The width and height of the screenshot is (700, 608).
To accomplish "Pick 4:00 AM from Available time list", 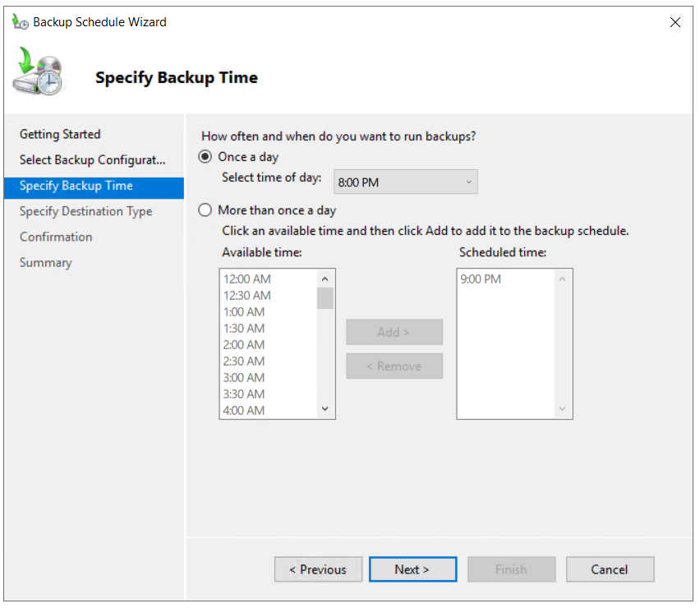I will [244, 411].
